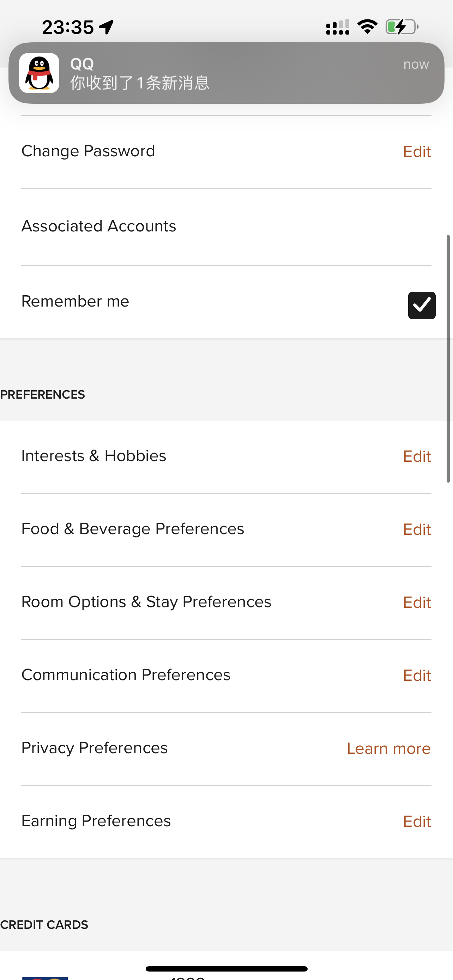
Task: Tap the Wi-Fi status icon
Action: pyautogui.click(x=367, y=26)
